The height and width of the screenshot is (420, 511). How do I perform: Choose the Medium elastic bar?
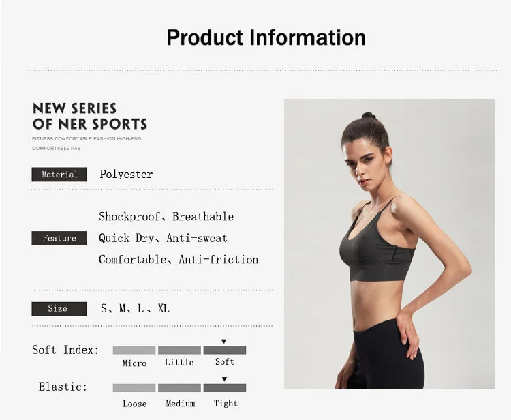point(179,388)
